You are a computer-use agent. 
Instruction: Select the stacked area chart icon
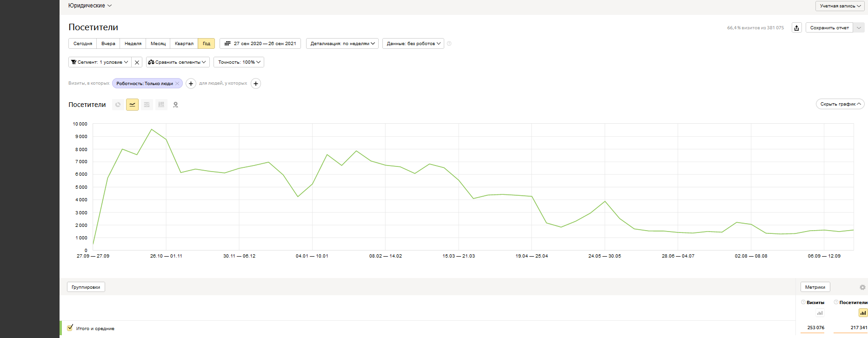[147, 105]
